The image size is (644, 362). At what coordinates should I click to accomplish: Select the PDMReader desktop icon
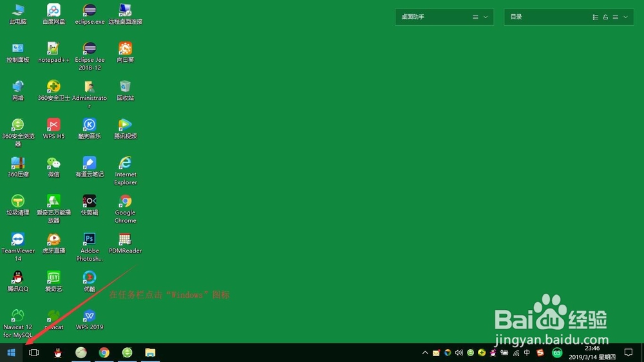(x=126, y=243)
